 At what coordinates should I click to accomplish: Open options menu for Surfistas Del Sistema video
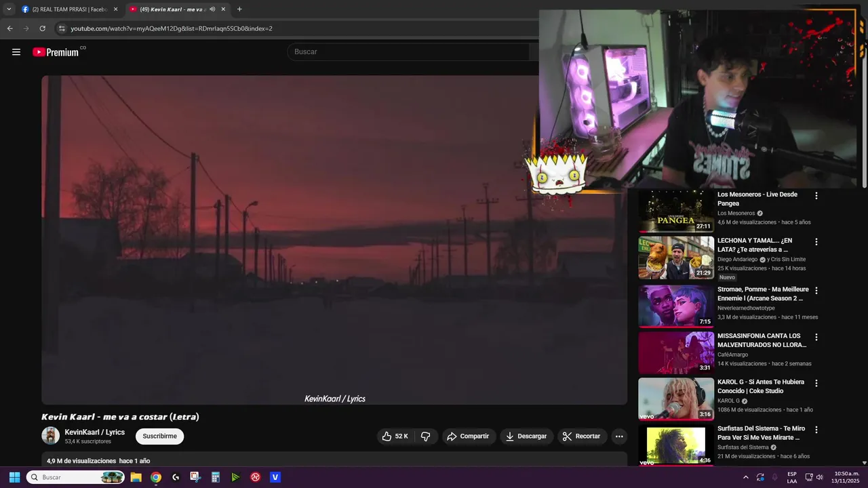(816, 430)
